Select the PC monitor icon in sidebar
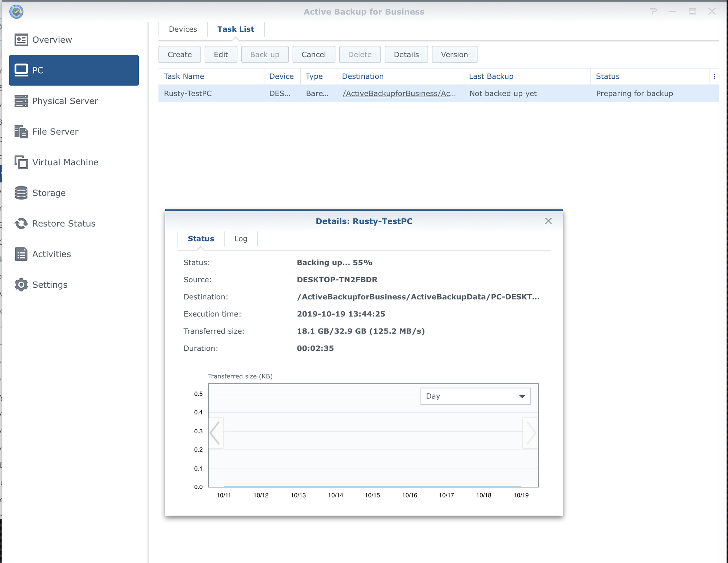Image resolution: width=728 pixels, height=563 pixels. pos(21,70)
